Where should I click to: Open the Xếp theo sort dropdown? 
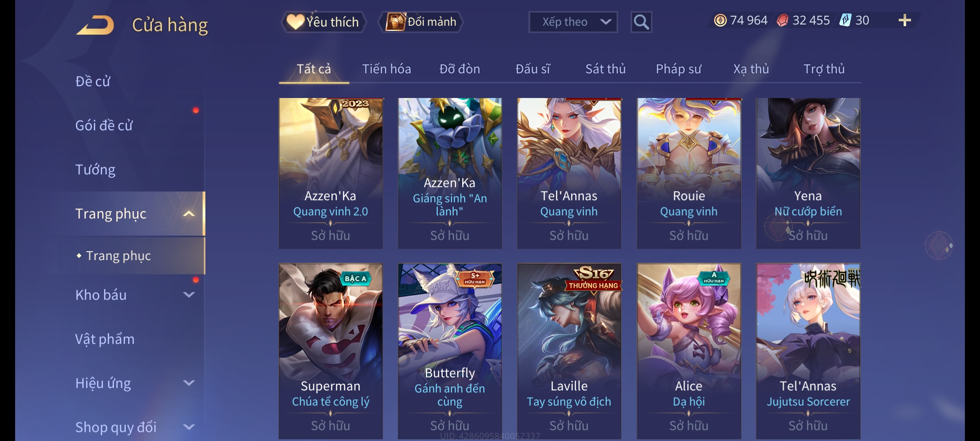point(573,22)
